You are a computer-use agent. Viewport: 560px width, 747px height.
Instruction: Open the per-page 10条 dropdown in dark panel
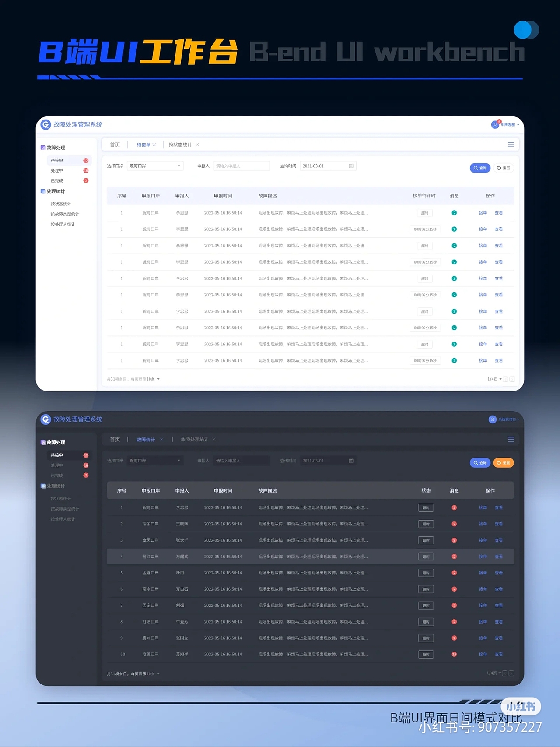(153, 674)
